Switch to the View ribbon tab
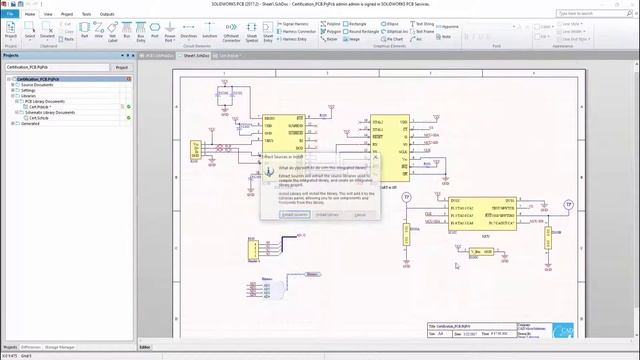The height and width of the screenshot is (360, 640). pyautogui.click(x=48, y=14)
